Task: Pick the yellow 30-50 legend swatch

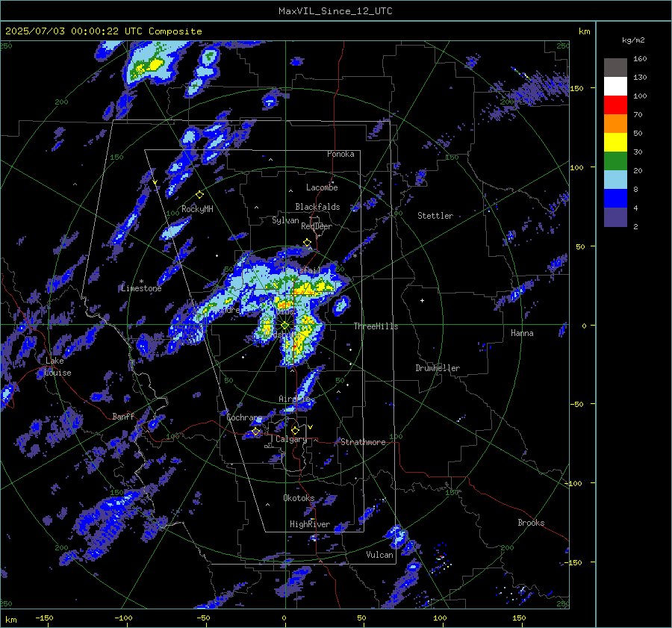Action: click(x=615, y=143)
